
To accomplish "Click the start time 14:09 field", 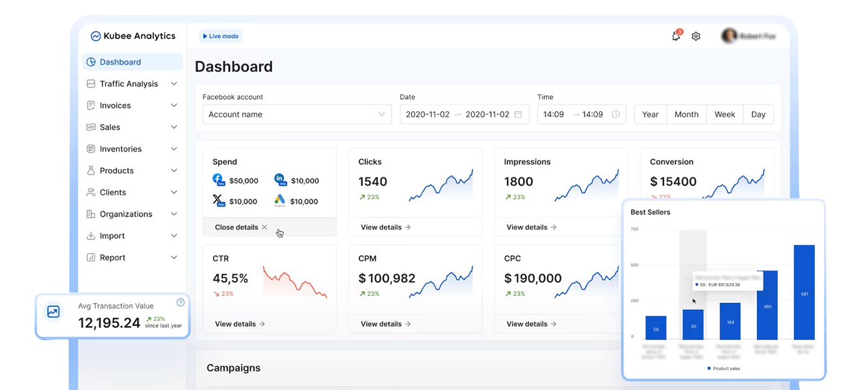I will pos(553,115).
